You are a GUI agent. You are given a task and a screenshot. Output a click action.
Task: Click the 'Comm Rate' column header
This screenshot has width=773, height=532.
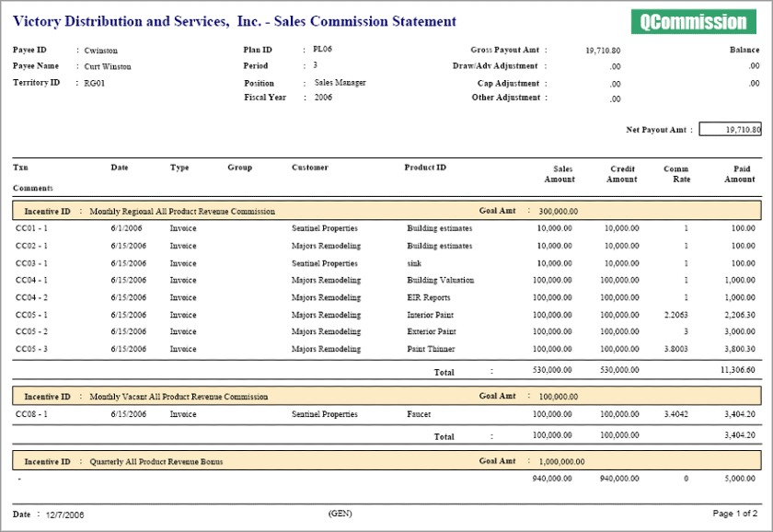[x=677, y=174]
